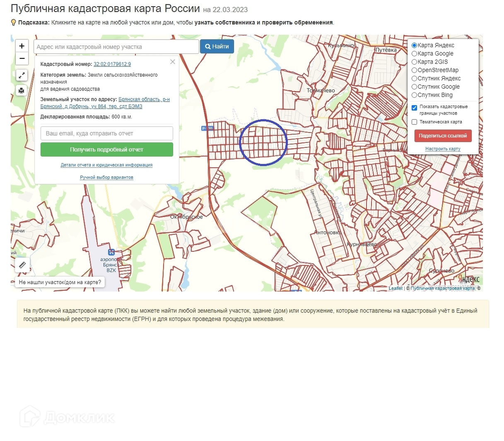Click the Категория земель description text
The width and height of the screenshot is (504, 441).
[x=99, y=82]
